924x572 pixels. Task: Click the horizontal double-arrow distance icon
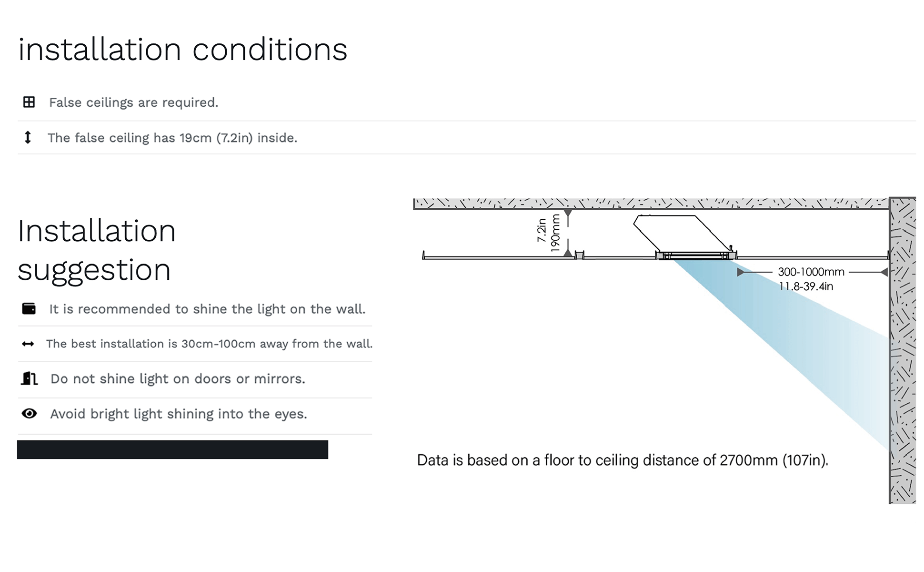(28, 344)
